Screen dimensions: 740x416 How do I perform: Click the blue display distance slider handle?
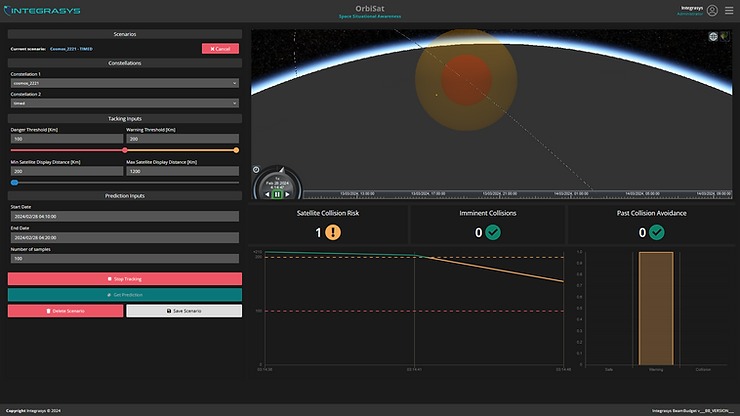click(x=15, y=182)
